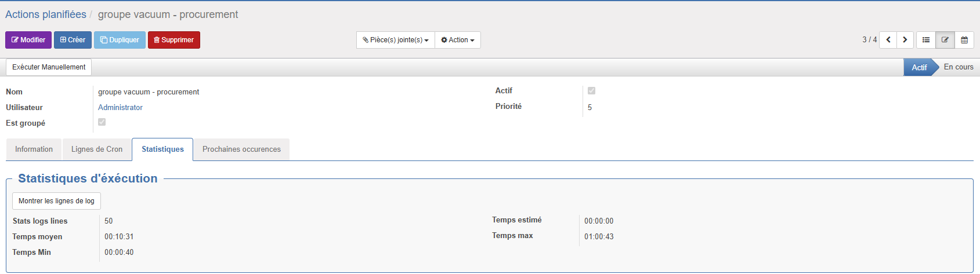
Task: Switch to list view icon
Action: tap(926, 40)
